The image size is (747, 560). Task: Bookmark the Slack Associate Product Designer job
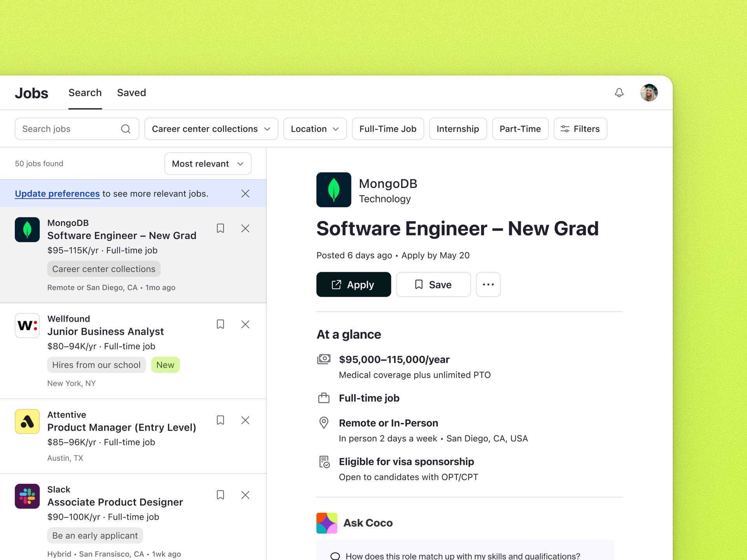(220, 495)
